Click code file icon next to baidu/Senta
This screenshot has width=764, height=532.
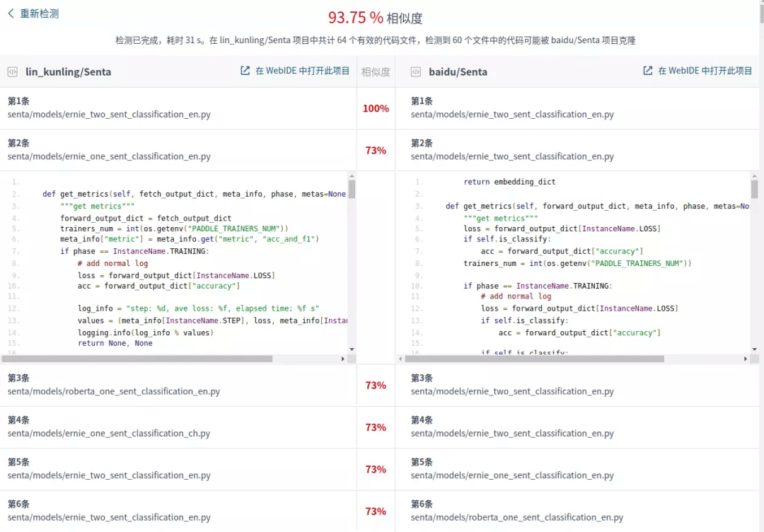pos(416,72)
